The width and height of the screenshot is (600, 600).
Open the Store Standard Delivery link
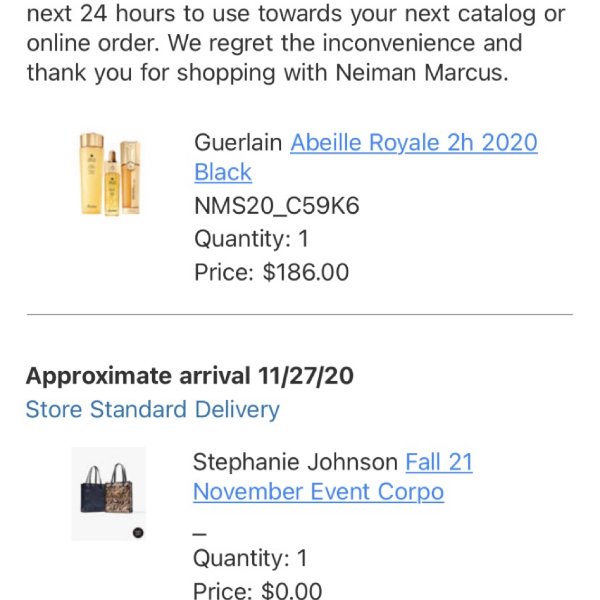click(x=153, y=409)
